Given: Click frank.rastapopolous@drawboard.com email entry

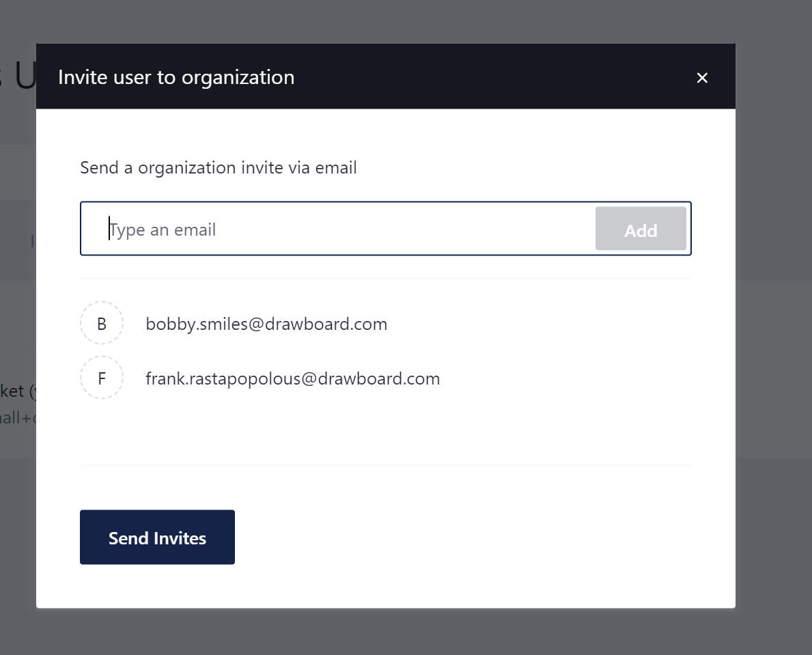Looking at the screenshot, I should pos(292,379).
